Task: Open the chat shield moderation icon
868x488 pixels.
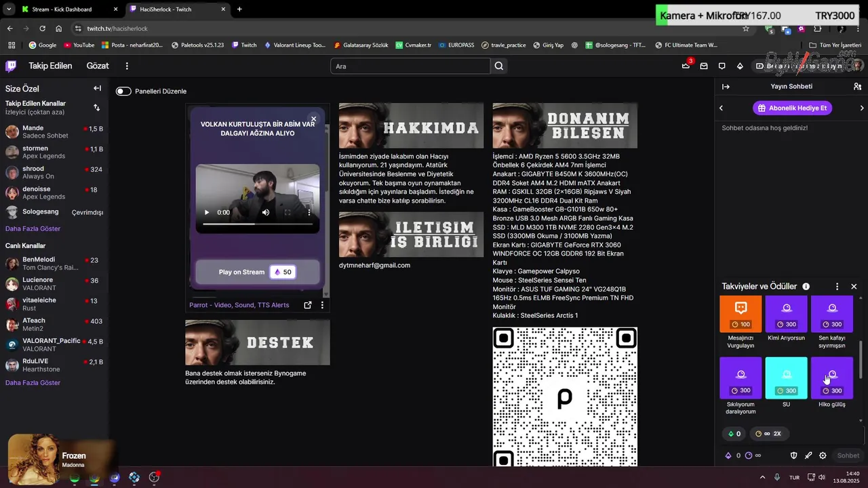Action: pyautogui.click(x=794, y=455)
